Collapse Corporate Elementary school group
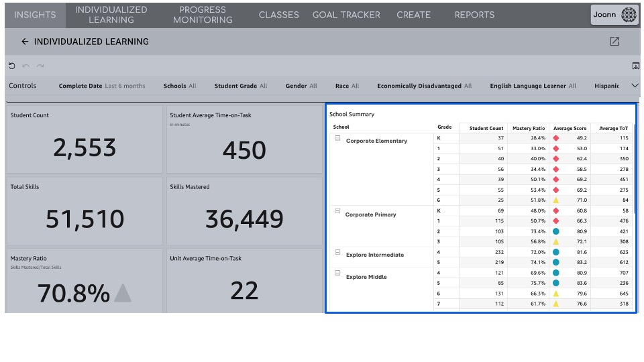This screenshot has width=644, height=362. pos(337,138)
